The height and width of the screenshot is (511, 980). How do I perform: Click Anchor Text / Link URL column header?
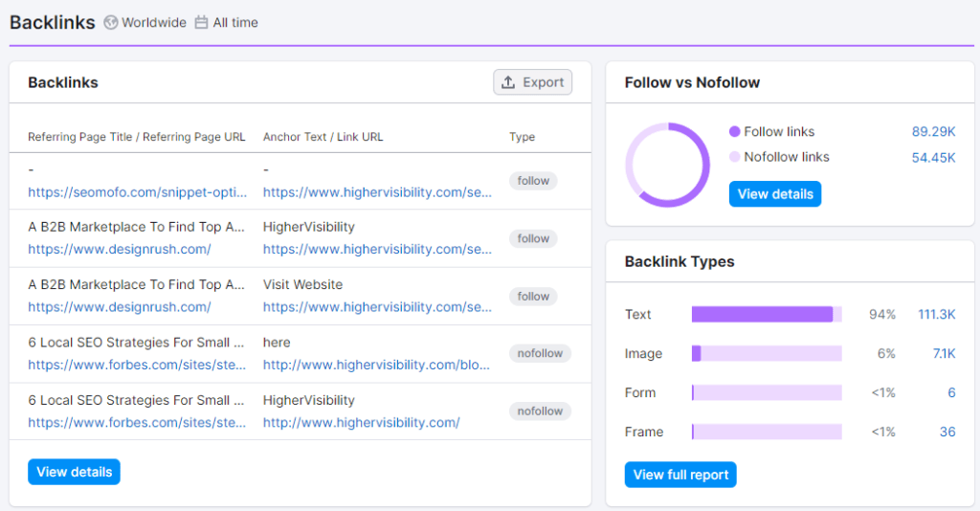point(323,137)
